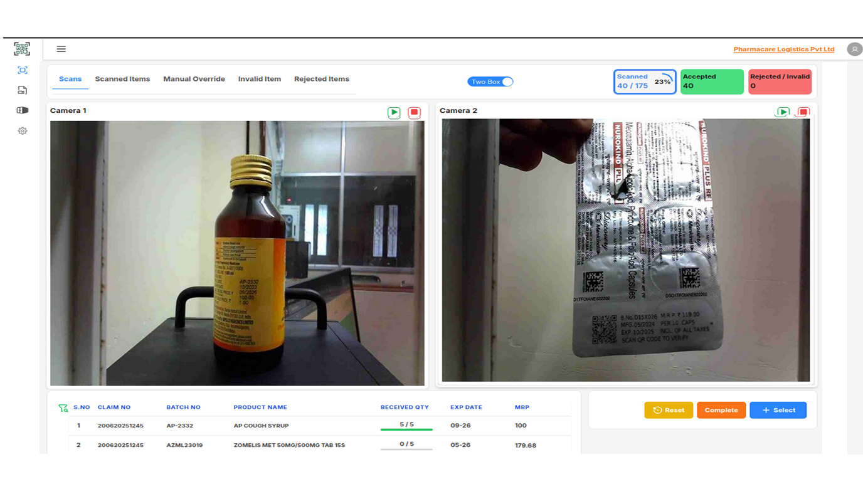Stop Camera 1 with red stop icon
Viewport: 863px width, 504px height.
pyautogui.click(x=414, y=113)
